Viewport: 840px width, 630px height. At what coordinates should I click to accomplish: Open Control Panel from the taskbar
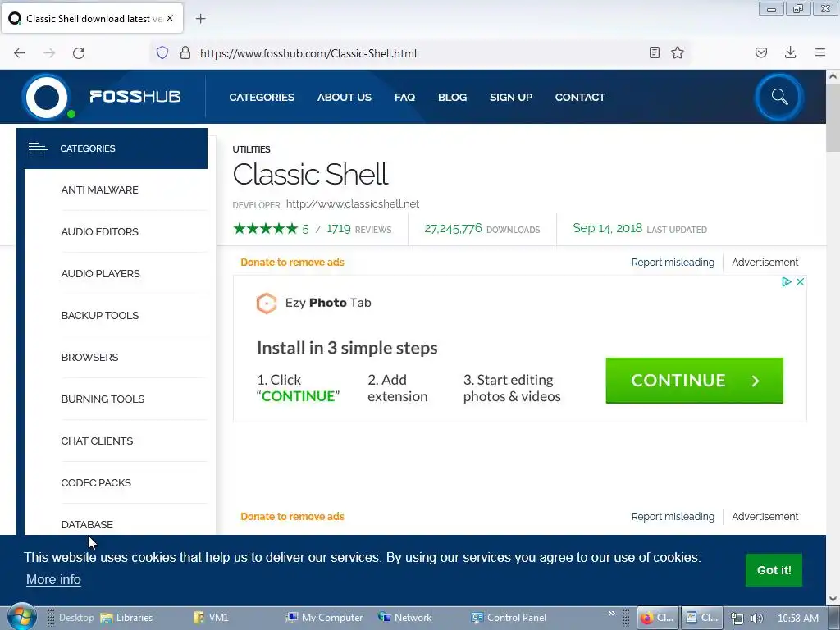[509, 618]
